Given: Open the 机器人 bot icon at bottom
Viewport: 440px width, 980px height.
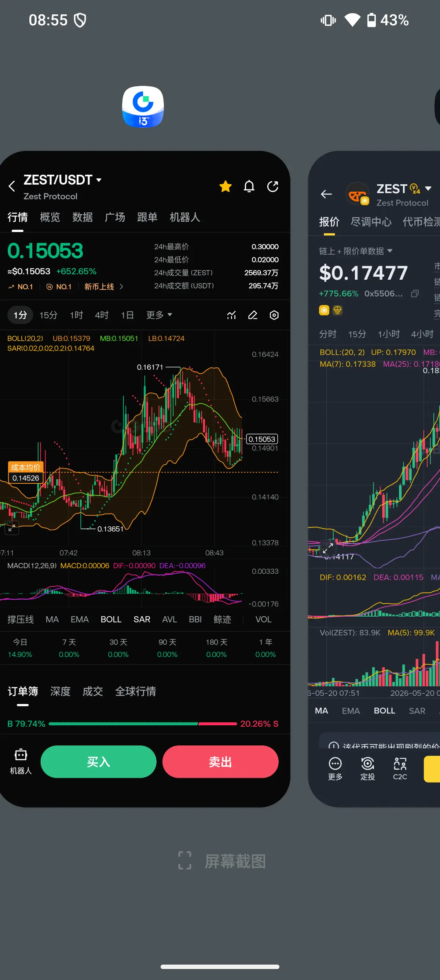Looking at the screenshot, I should coord(21,762).
